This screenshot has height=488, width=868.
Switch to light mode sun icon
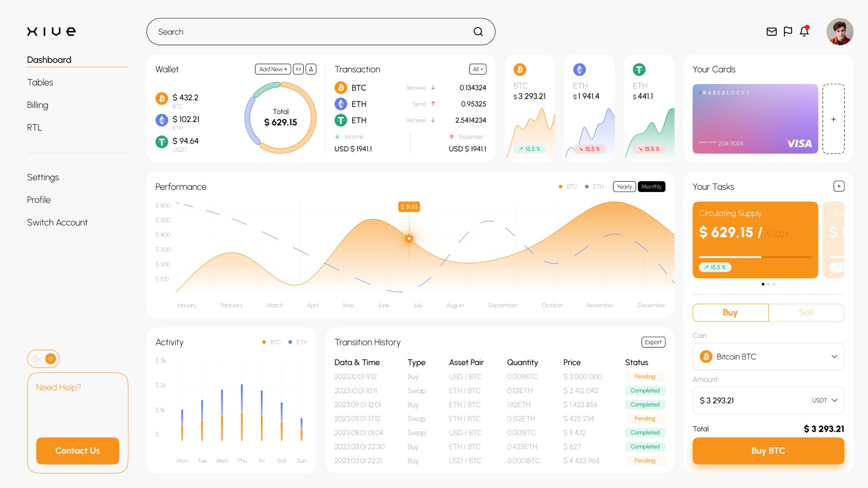(50, 358)
